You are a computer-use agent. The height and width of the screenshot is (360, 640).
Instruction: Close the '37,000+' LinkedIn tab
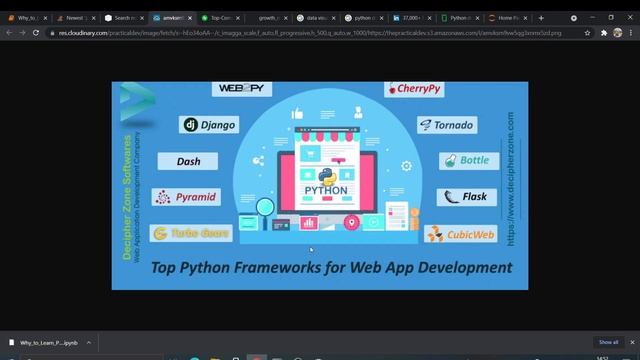429,18
